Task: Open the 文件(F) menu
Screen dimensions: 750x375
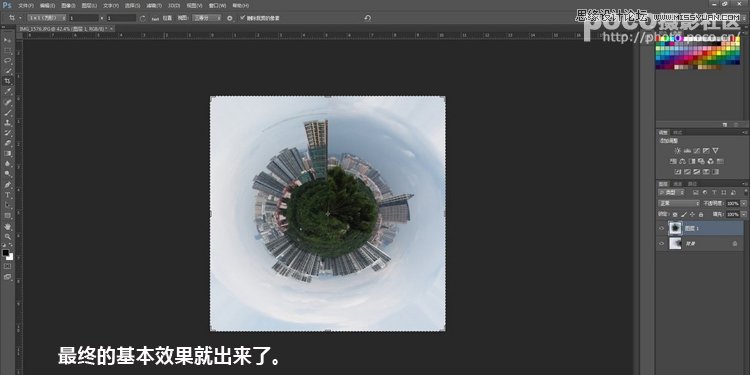Action: 26,6
